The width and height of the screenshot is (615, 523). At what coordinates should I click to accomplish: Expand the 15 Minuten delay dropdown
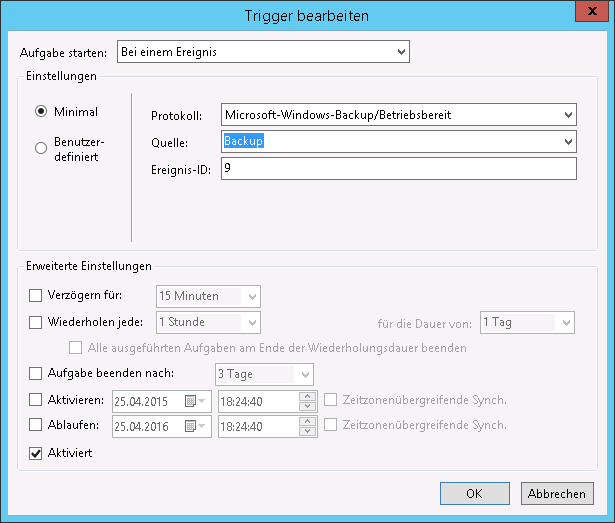click(252, 296)
